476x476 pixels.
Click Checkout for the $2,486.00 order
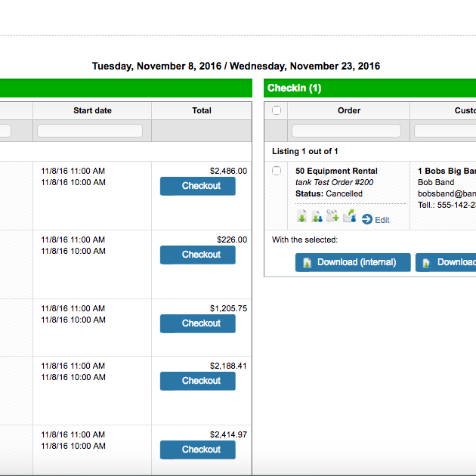pyautogui.click(x=198, y=186)
